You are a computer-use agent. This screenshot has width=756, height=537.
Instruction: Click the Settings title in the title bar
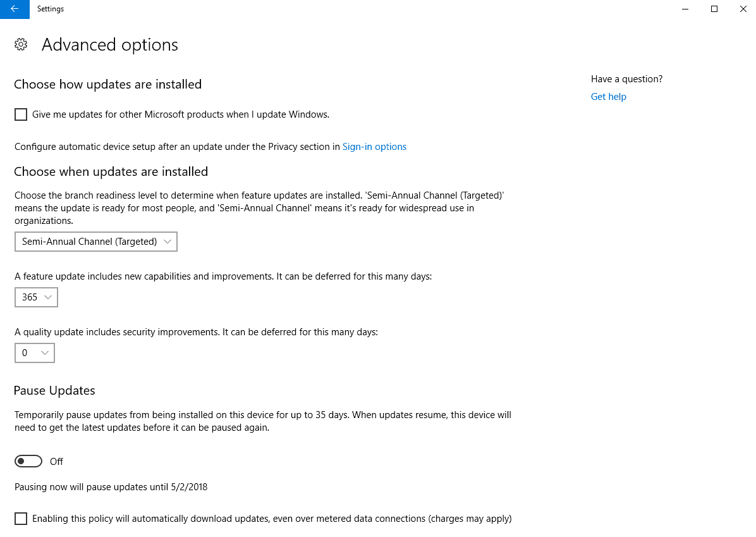pos(51,9)
